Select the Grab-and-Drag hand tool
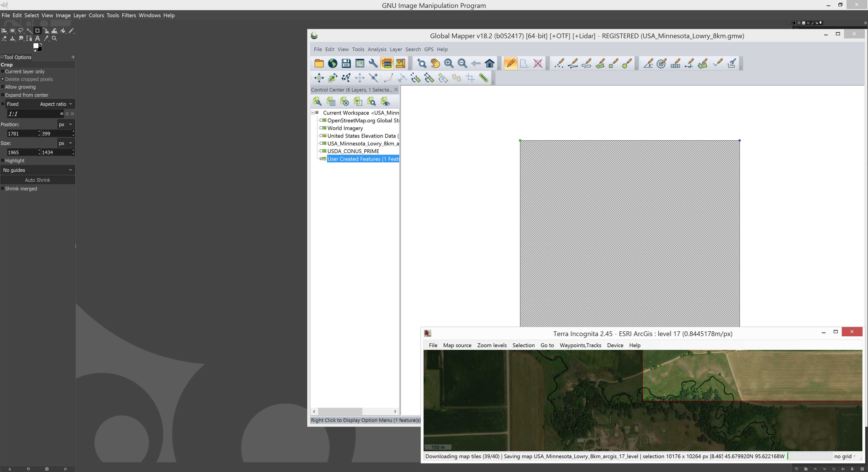The width and height of the screenshot is (868, 472). (x=435, y=63)
